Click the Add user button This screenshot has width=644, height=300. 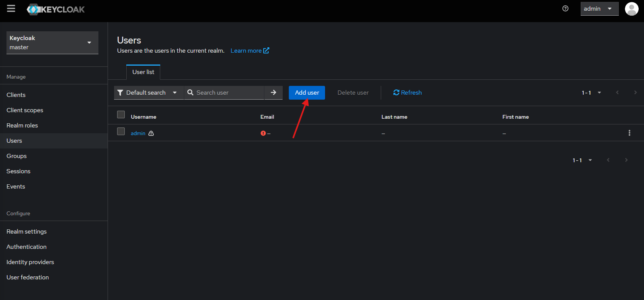[307, 92]
